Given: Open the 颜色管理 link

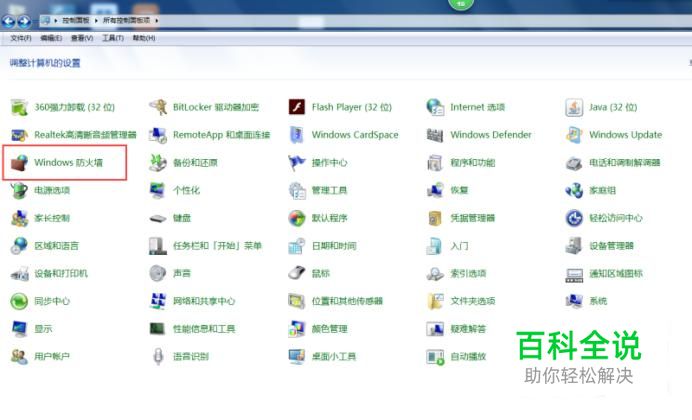Looking at the screenshot, I should [330, 329].
